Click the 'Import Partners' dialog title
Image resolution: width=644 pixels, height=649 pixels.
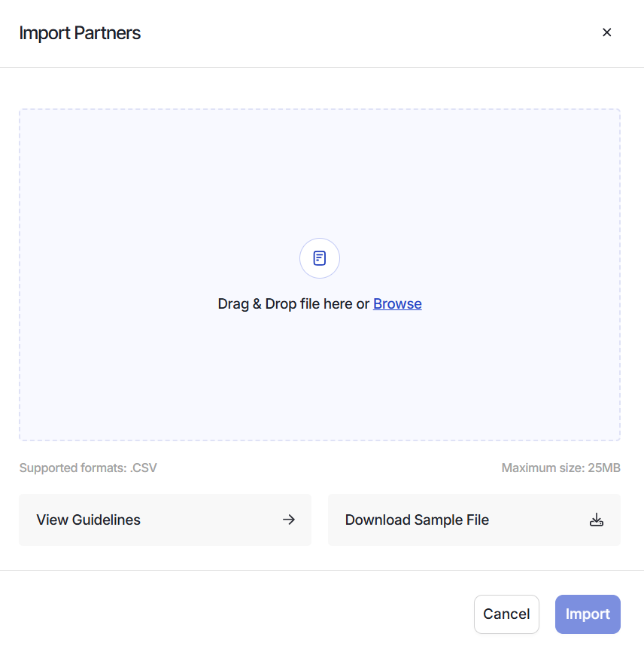[x=80, y=33]
